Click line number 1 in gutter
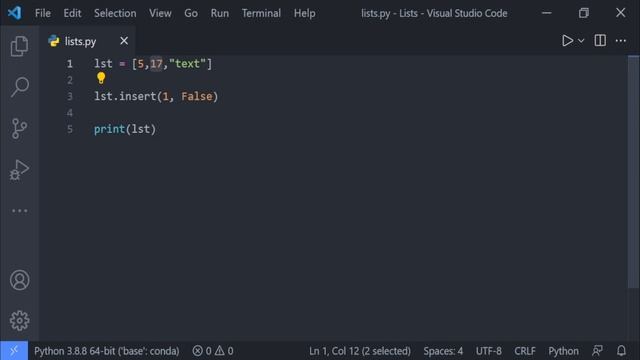The image size is (640, 360). pyautogui.click(x=70, y=64)
